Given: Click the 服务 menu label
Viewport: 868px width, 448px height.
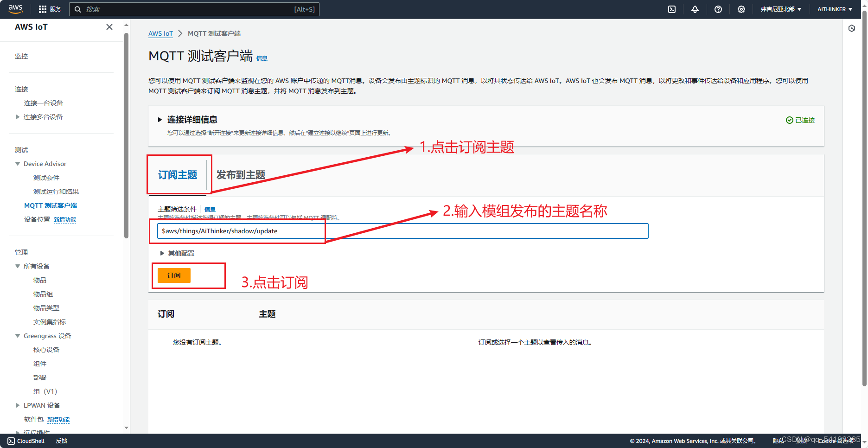Looking at the screenshot, I should tap(56, 9).
